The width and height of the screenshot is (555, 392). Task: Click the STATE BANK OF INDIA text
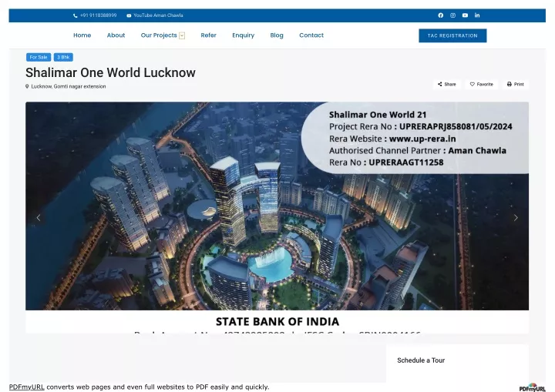(277, 322)
